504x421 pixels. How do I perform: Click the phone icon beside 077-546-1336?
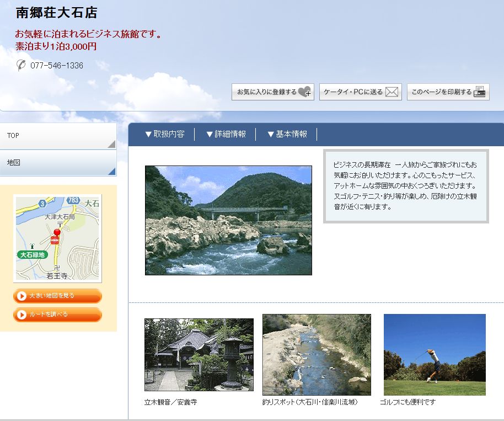21,65
